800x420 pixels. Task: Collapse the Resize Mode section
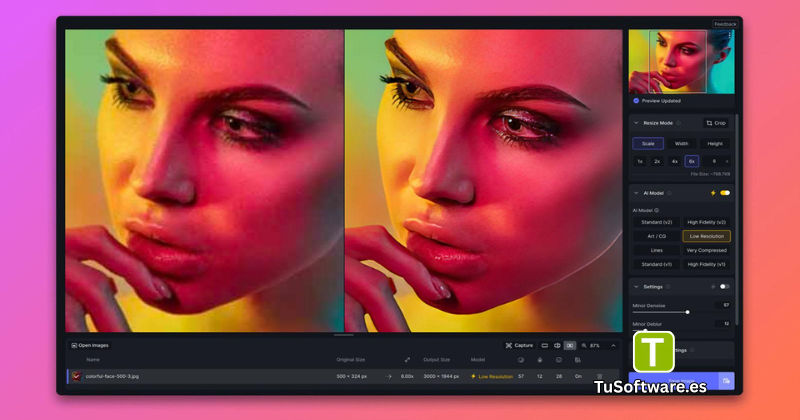pos(636,123)
